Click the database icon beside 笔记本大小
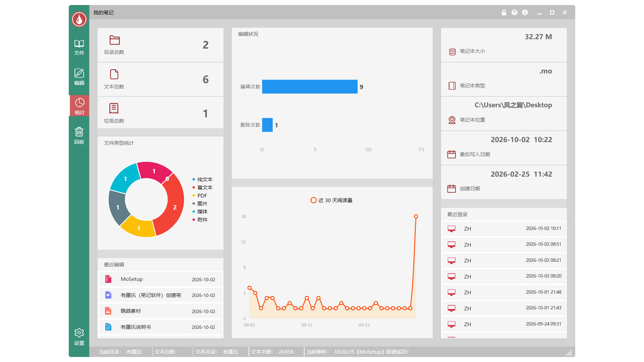Image resolution: width=644 pixels, height=362 pixels. [x=452, y=52]
